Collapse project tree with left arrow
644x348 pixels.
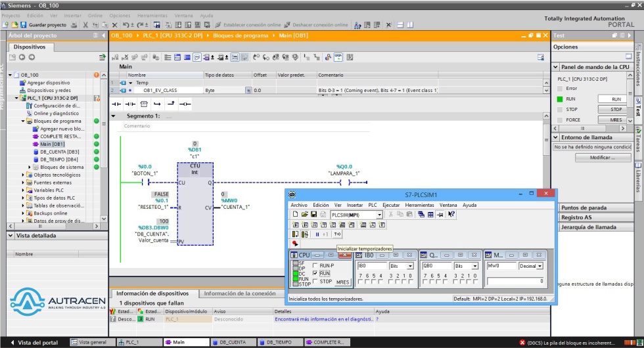click(x=103, y=35)
